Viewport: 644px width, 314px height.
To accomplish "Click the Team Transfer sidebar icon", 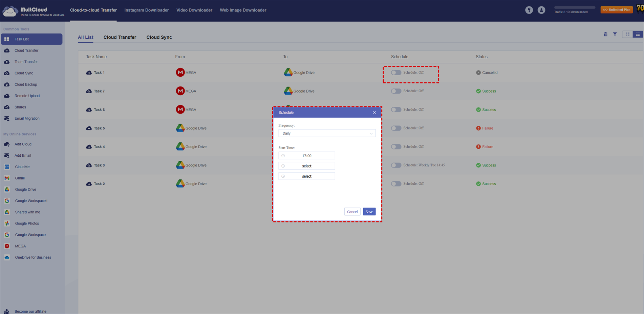I will click(7, 62).
